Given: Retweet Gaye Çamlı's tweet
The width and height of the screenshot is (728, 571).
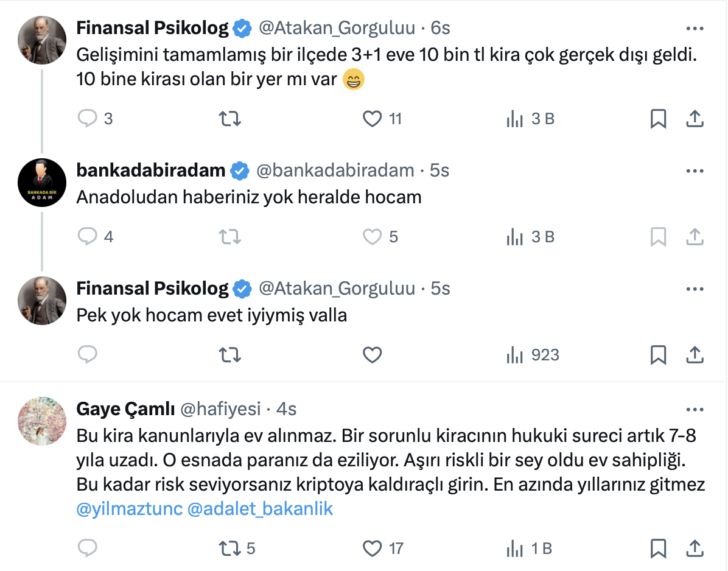Looking at the screenshot, I should (x=229, y=548).
